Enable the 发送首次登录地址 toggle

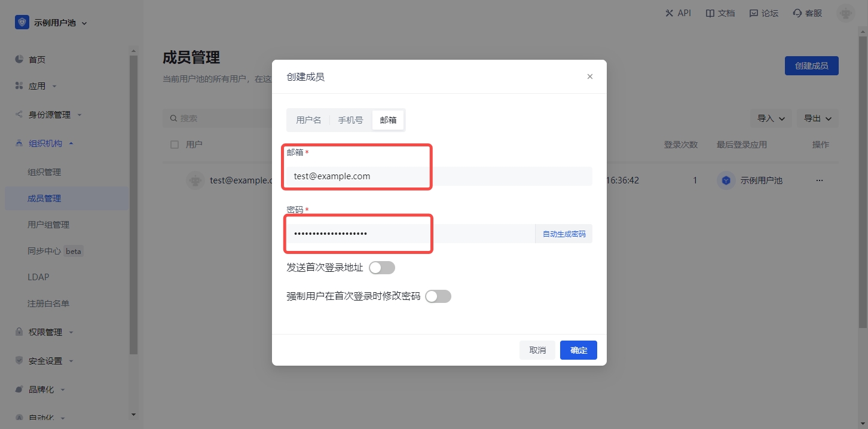tap(382, 268)
